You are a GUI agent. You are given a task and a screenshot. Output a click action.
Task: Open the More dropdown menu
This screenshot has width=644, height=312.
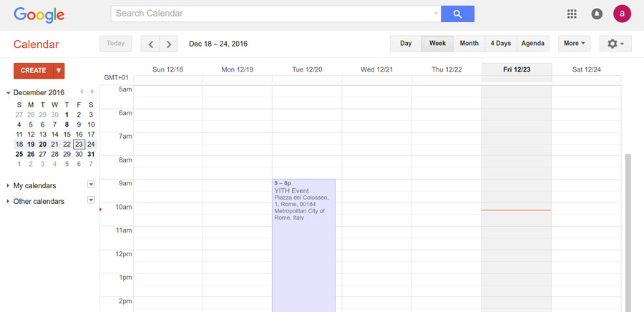[x=574, y=44]
